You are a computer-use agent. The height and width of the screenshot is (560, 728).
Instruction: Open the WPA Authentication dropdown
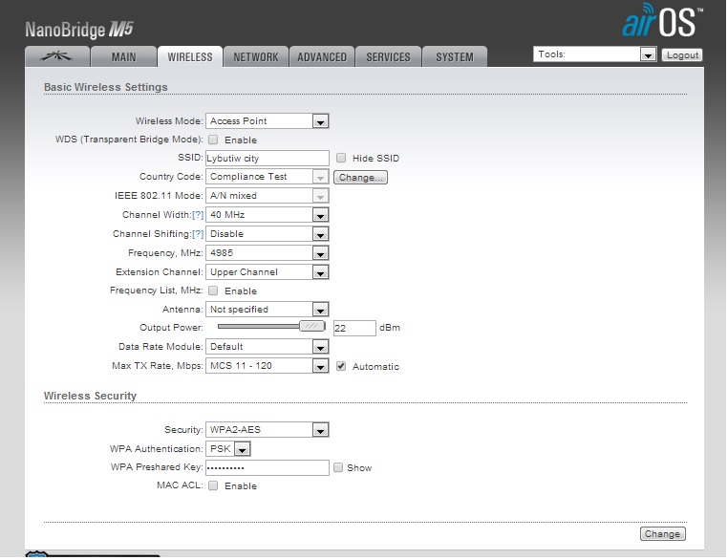[x=228, y=448]
